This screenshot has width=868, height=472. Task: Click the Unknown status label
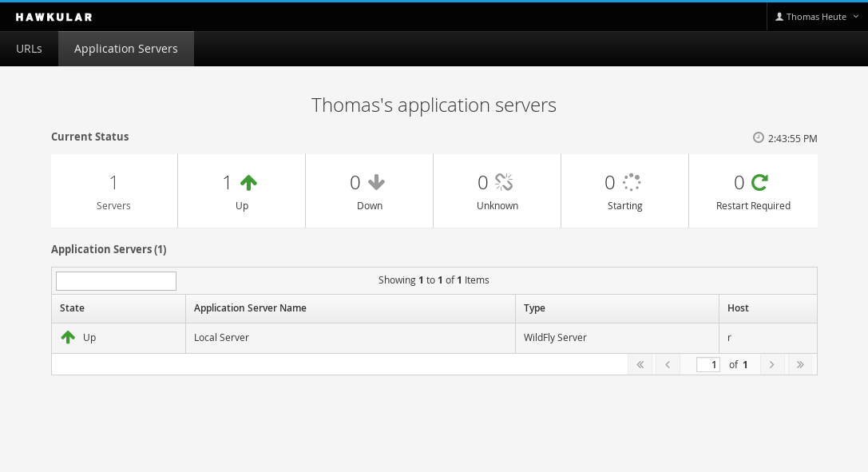coord(497,206)
